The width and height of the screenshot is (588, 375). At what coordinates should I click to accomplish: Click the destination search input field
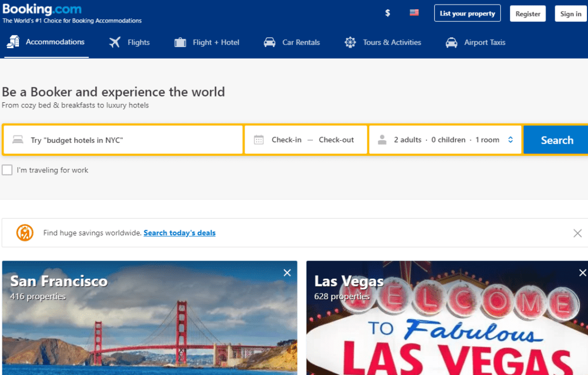(x=123, y=140)
